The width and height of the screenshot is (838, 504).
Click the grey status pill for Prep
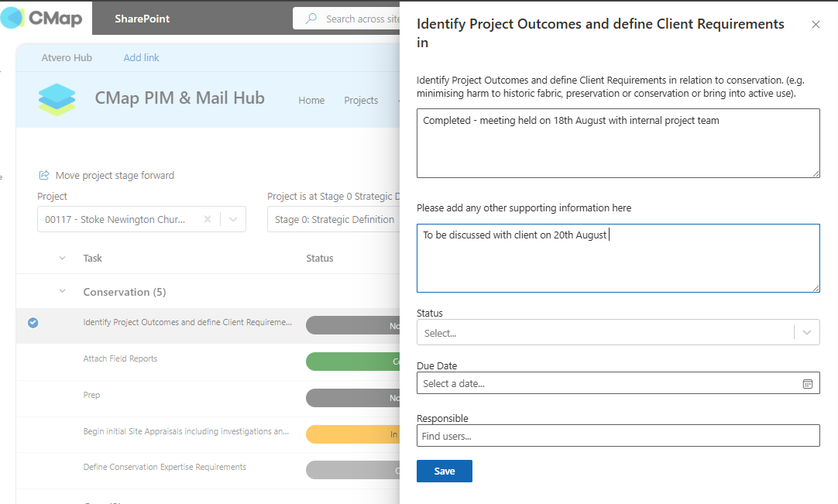[352, 398]
